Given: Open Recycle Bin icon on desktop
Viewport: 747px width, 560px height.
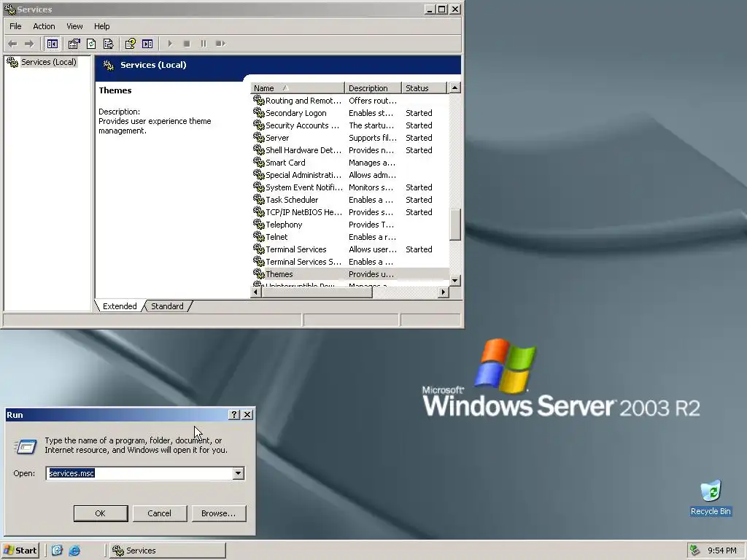Looking at the screenshot, I should (711, 491).
